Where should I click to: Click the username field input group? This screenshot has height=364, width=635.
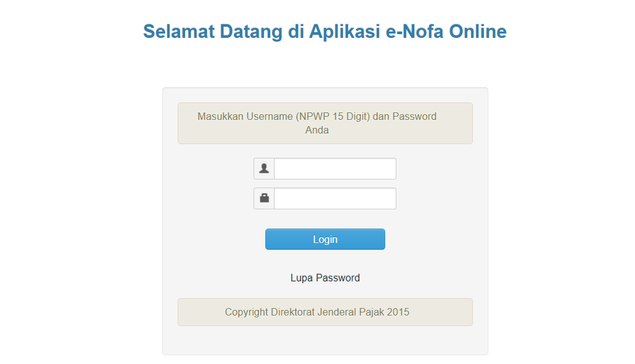[325, 168]
